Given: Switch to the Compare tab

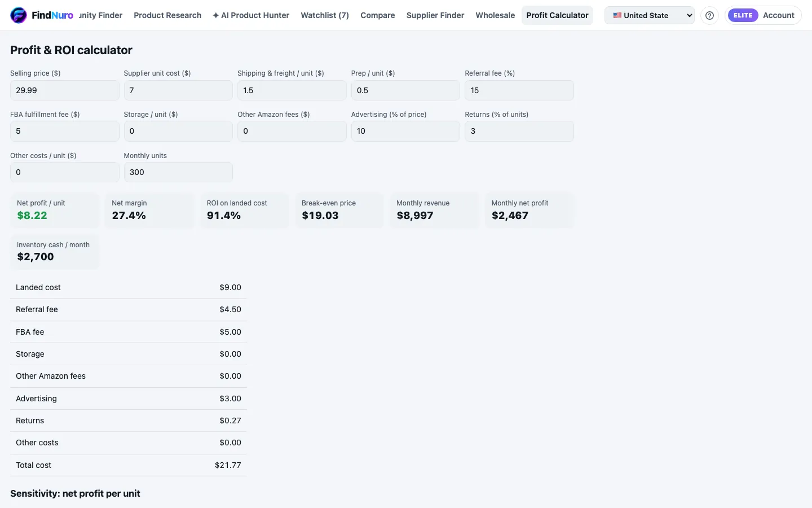Looking at the screenshot, I should click(378, 15).
